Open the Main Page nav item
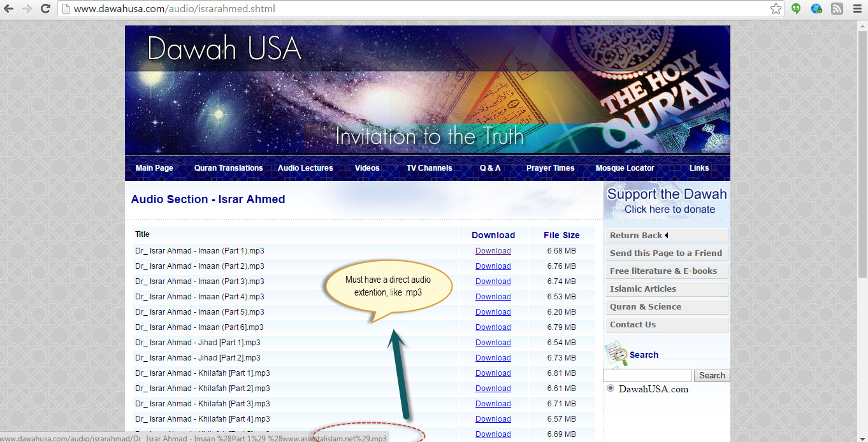The height and width of the screenshot is (442, 868). click(154, 168)
